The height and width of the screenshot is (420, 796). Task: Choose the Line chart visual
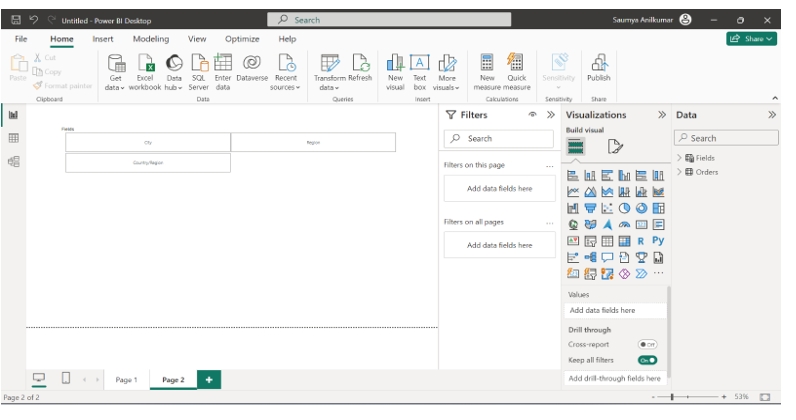click(573, 192)
